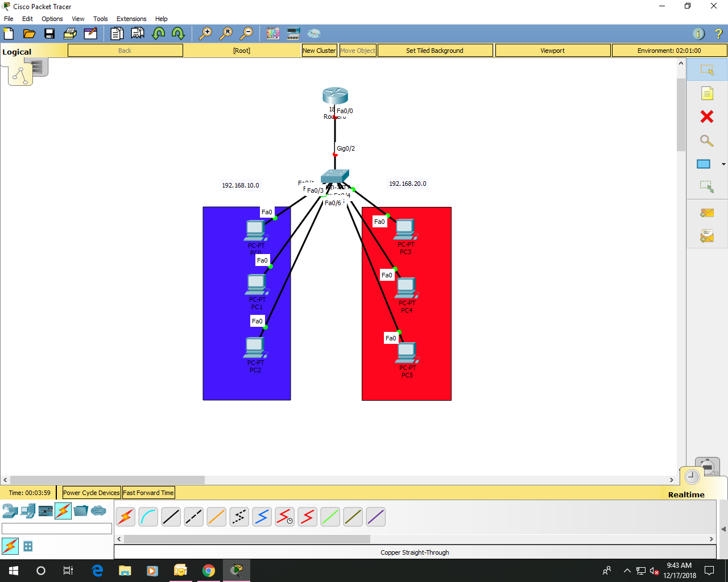Click the Undo arrow icon
This screenshot has height=582, width=728.
[159, 34]
